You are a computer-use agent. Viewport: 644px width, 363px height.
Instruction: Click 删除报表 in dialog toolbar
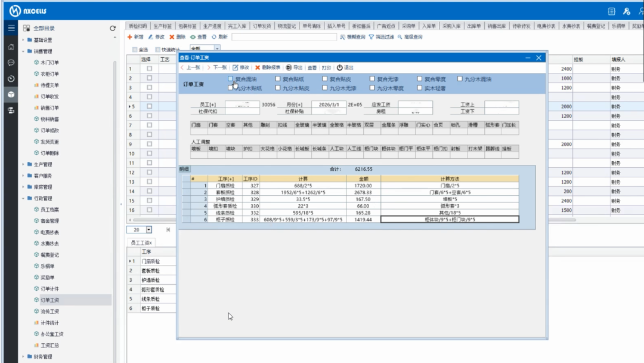point(267,67)
